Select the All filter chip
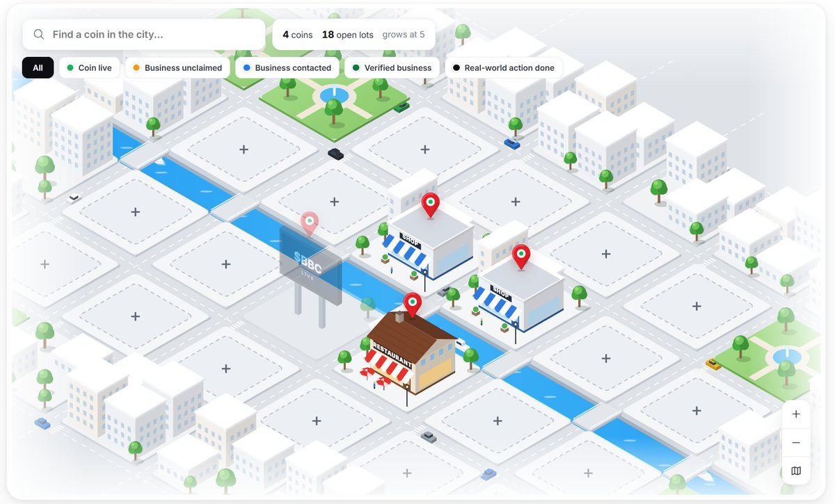Image resolution: width=835 pixels, height=504 pixels. click(38, 67)
